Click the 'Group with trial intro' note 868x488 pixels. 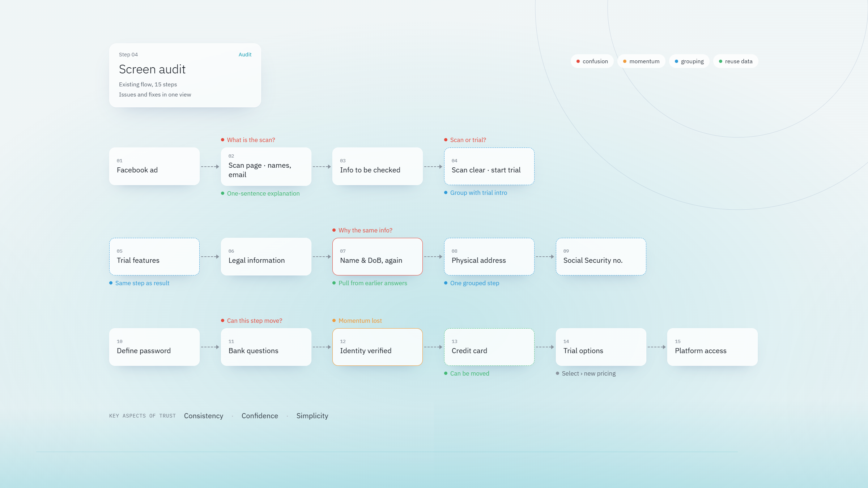(476, 193)
